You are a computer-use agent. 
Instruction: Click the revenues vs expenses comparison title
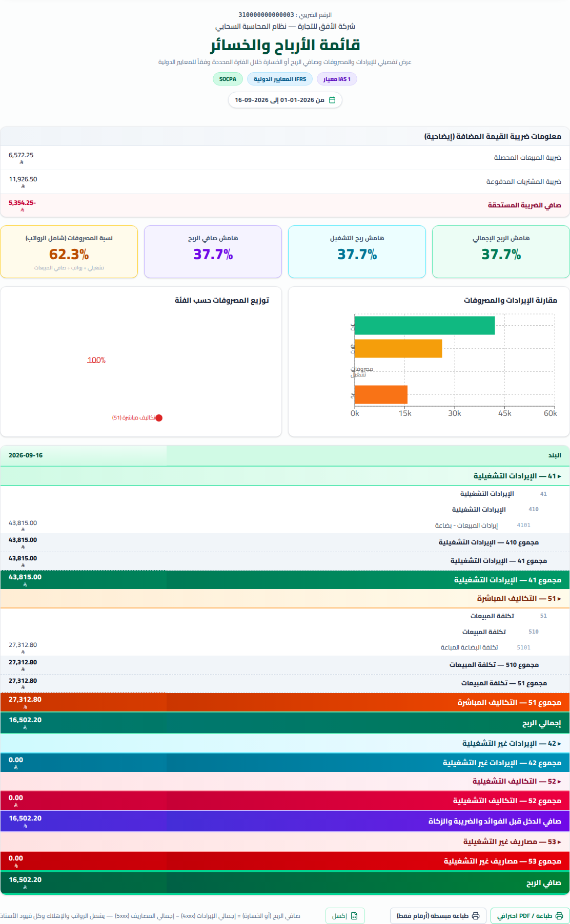(511, 300)
